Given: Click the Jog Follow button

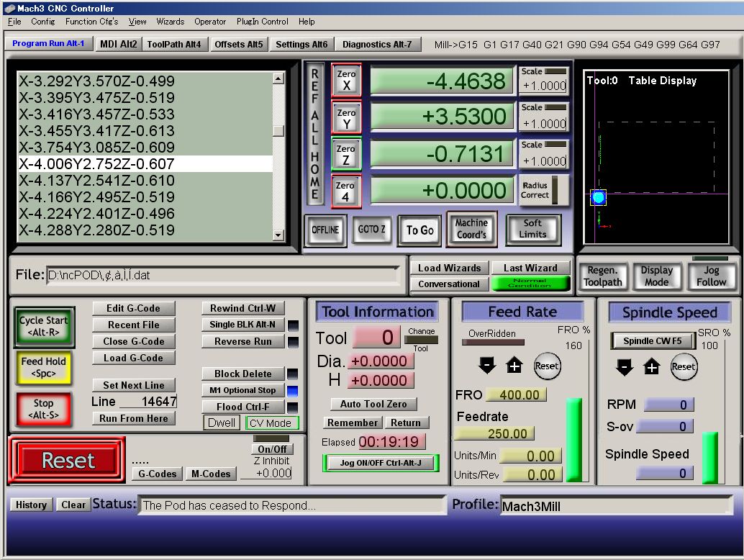Looking at the screenshot, I should 711,276.
